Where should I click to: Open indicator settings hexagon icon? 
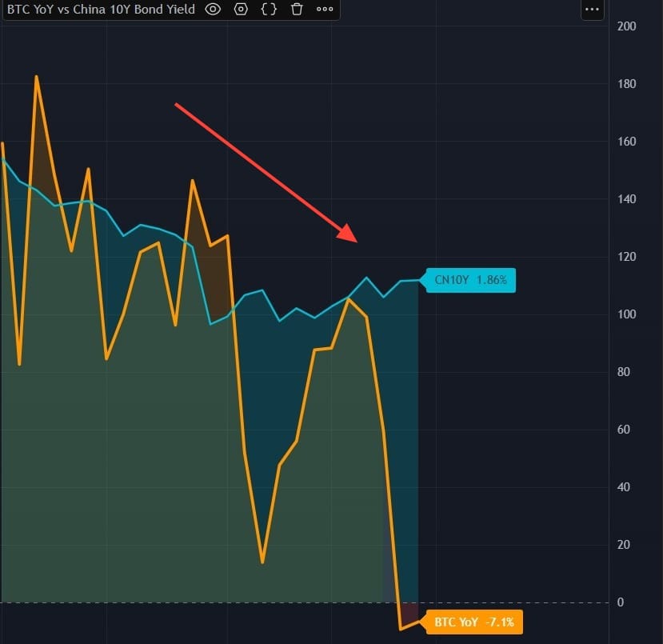pos(241,10)
